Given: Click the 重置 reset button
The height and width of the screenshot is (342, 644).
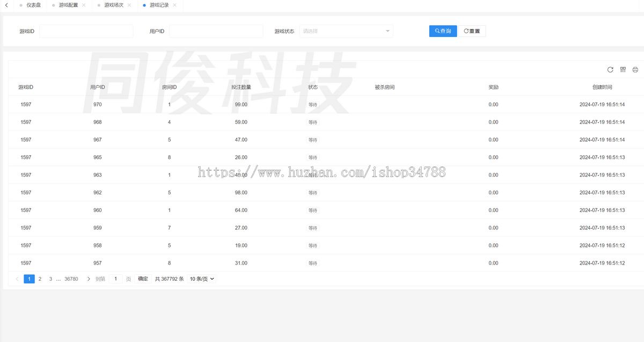Looking at the screenshot, I should (x=472, y=31).
